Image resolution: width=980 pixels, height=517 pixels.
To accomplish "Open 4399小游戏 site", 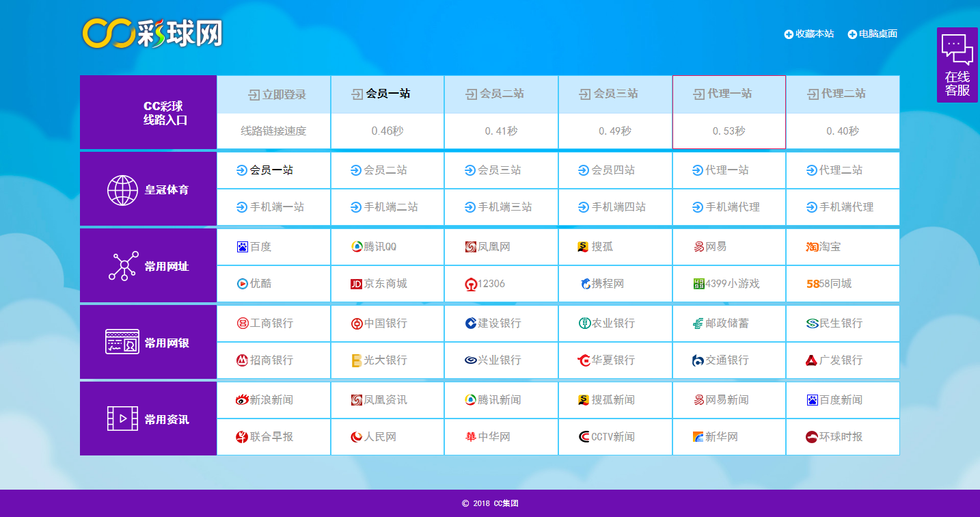I will (x=728, y=283).
